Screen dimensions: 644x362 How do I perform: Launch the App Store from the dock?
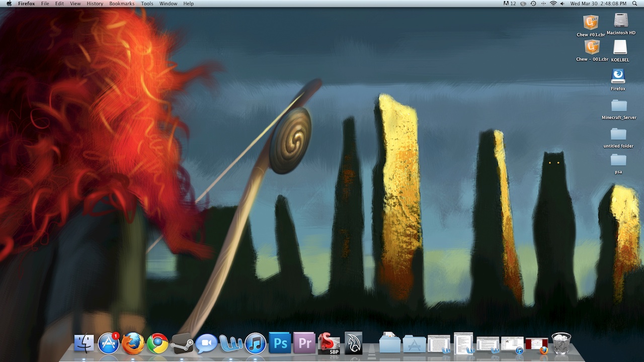(108, 344)
